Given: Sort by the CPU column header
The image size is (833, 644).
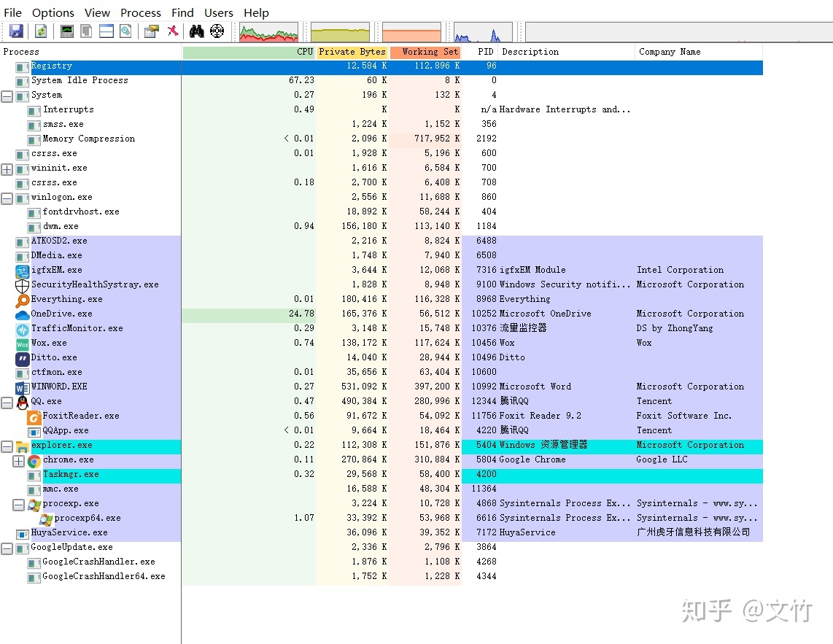Looking at the screenshot, I should pyautogui.click(x=249, y=52).
